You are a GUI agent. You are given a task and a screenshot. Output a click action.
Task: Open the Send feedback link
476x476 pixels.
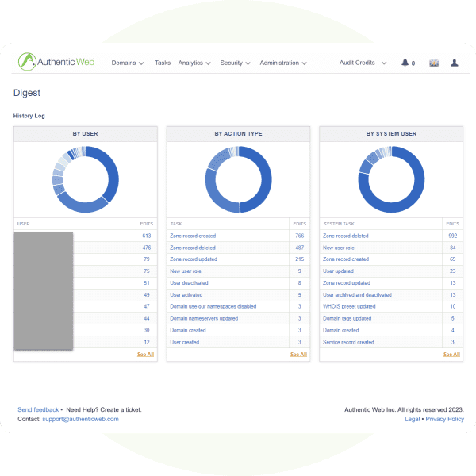[x=38, y=409]
